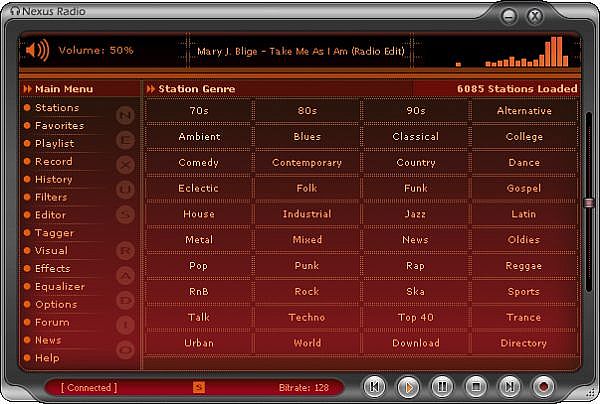600x404 pixels.
Task: Click the orange S status icon
Action: 199,387
